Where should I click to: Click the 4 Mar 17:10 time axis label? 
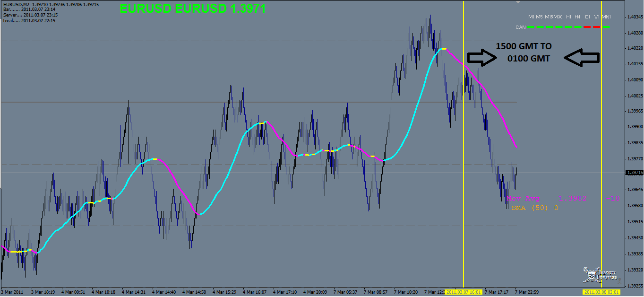pos(285,292)
